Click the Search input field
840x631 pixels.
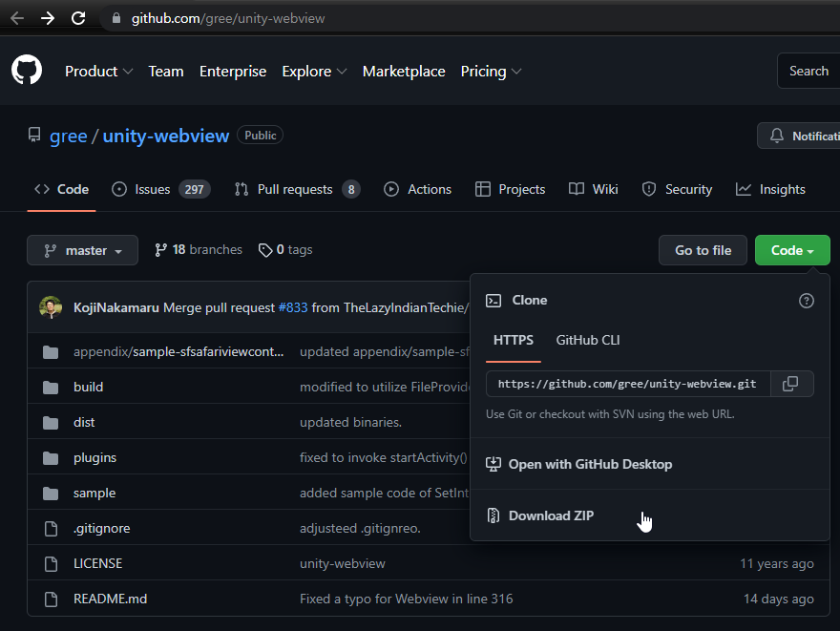(x=808, y=71)
